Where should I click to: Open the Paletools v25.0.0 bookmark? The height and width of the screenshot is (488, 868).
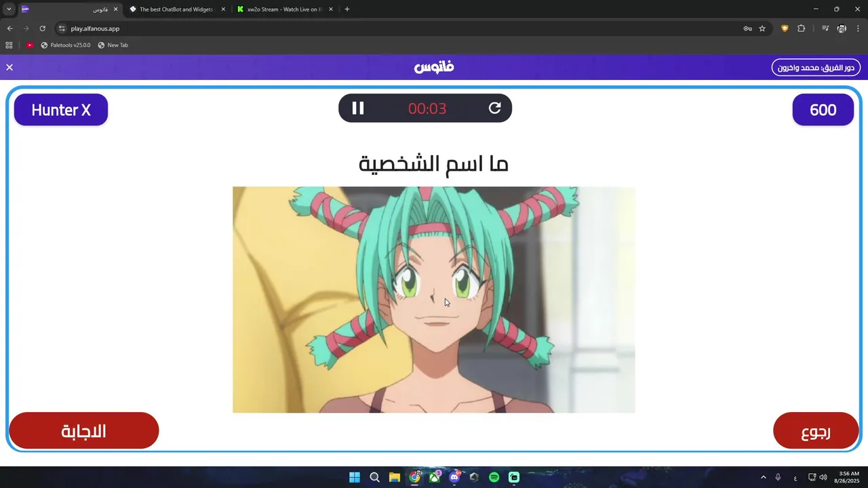point(65,45)
